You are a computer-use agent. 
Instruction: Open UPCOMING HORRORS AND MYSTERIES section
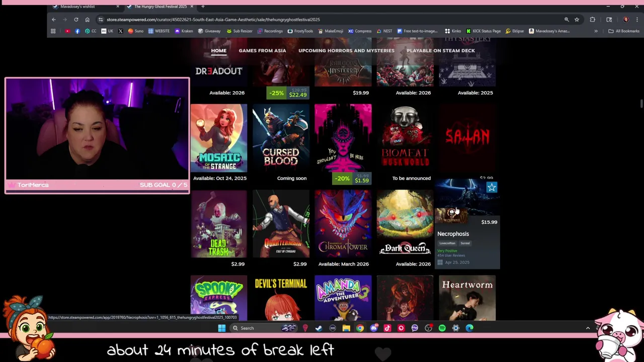coord(346,50)
